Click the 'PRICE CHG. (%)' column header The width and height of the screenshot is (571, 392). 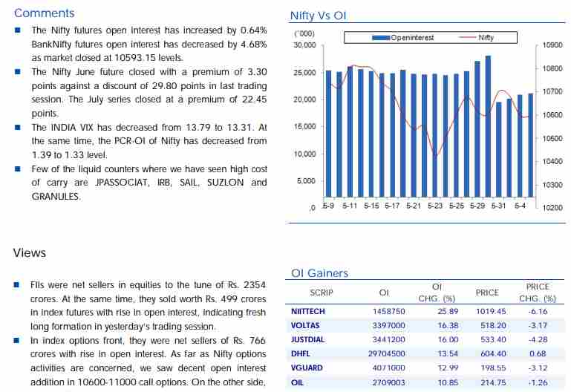(537, 292)
